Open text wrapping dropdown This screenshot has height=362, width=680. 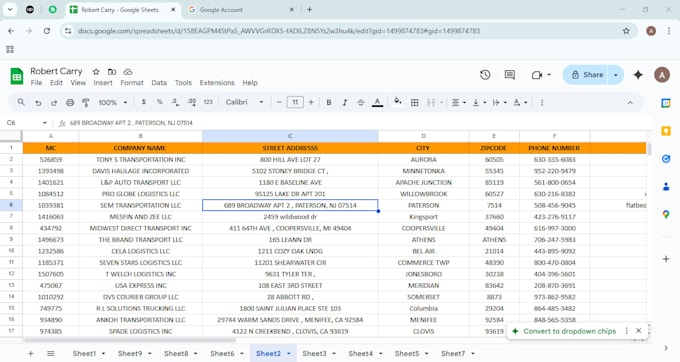pyautogui.click(x=499, y=103)
